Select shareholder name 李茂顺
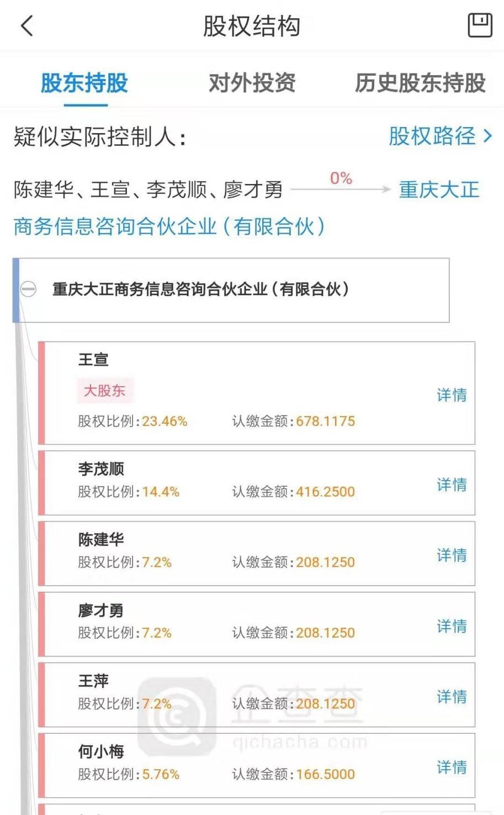The image size is (504, 815). pyautogui.click(x=101, y=469)
